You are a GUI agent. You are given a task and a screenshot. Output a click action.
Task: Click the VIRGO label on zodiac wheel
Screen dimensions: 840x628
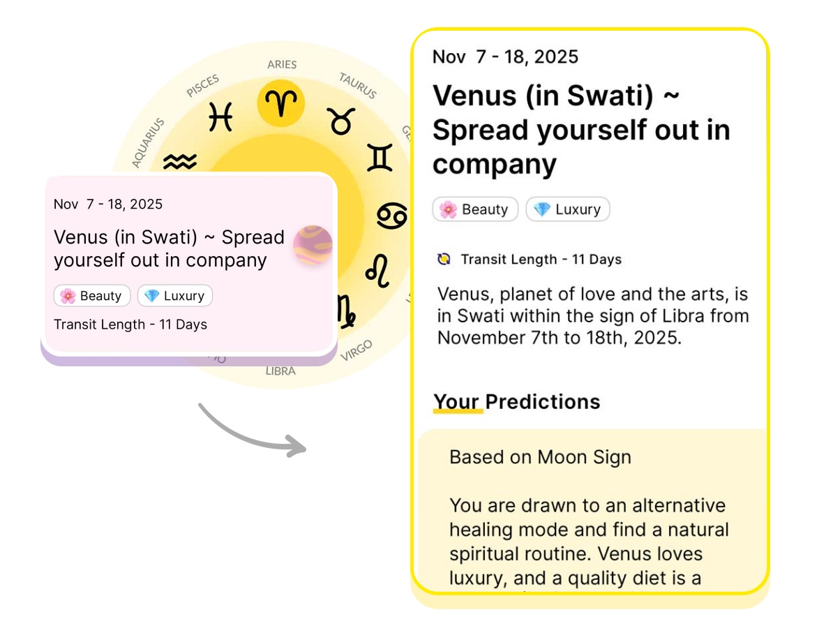pos(357,350)
